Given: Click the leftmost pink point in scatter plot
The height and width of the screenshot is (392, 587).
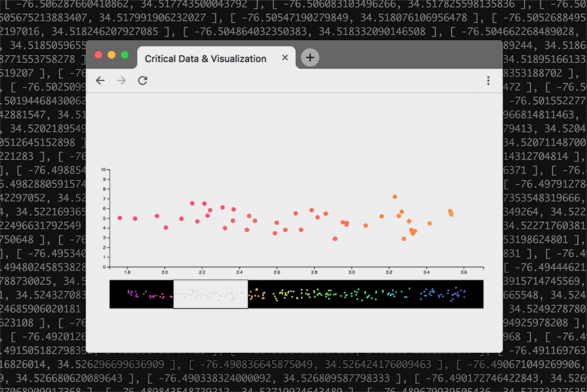Looking at the screenshot, I should 120,218.
